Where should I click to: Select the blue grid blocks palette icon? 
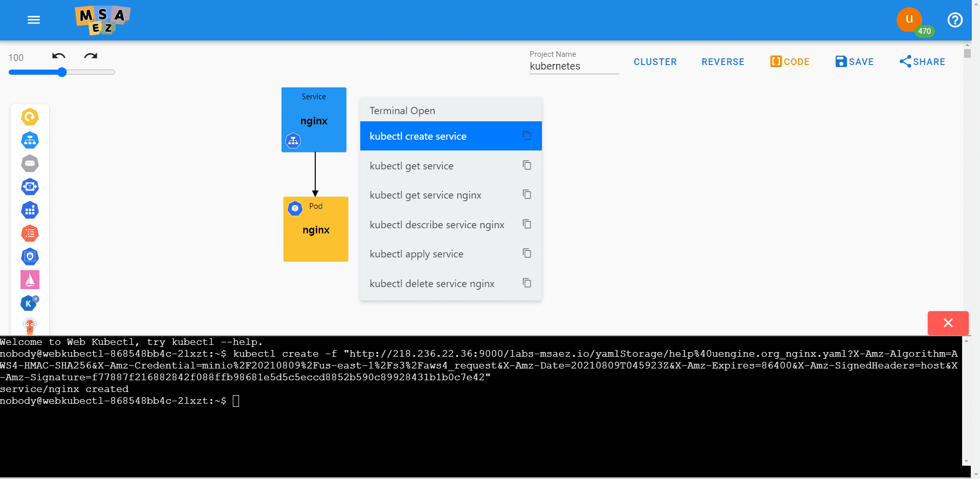pos(30,210)
